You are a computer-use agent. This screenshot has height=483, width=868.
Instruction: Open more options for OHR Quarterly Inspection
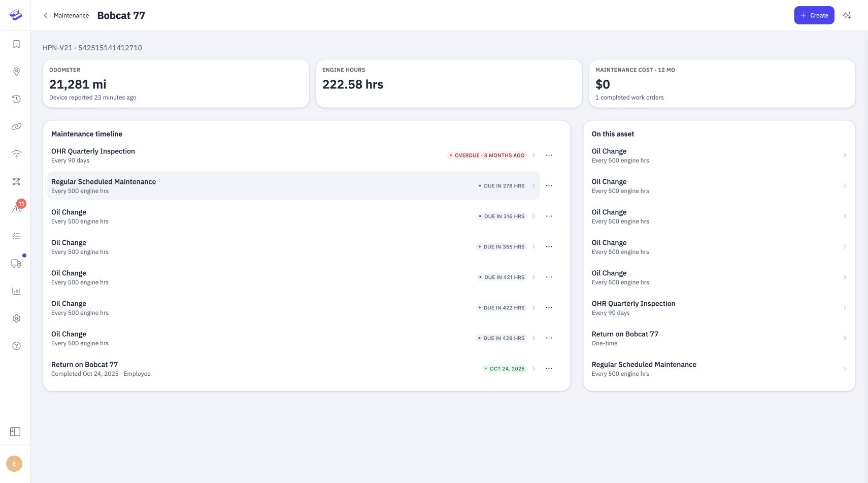coord(549,155)
